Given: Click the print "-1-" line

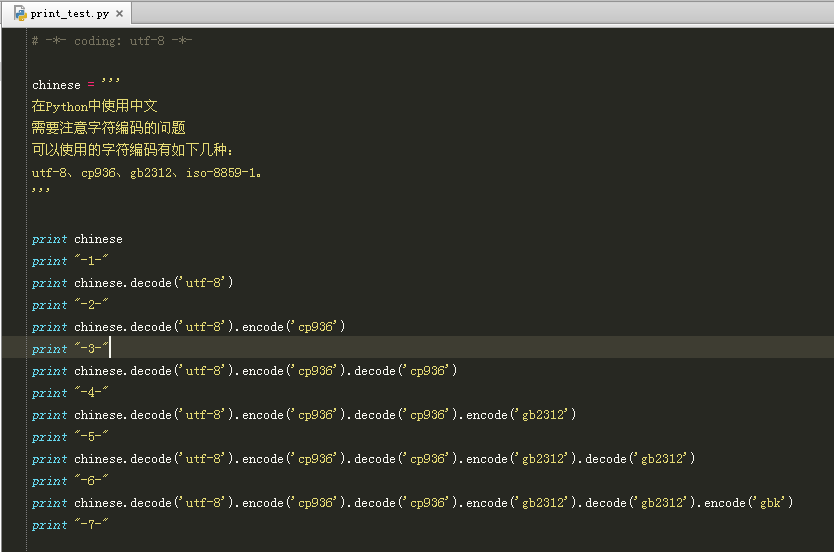Looking at the screenshot, I should pyautogui.click(x=70, y=261).
